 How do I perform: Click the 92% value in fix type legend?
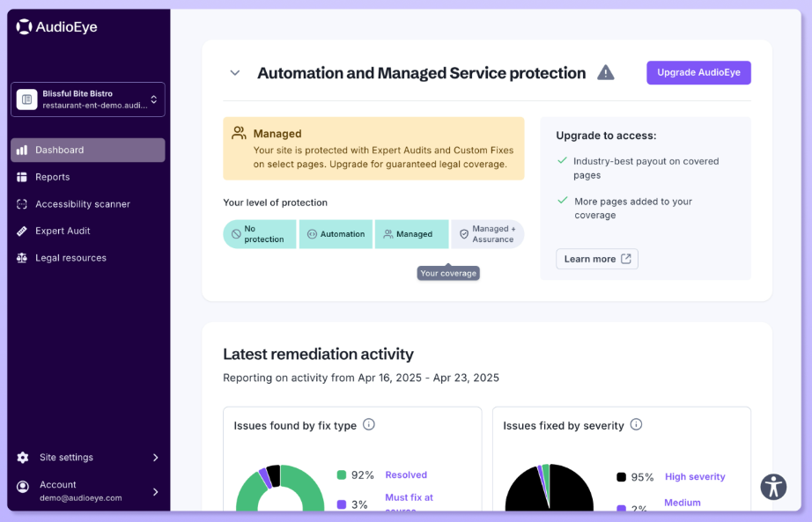(x=363, y=475)
